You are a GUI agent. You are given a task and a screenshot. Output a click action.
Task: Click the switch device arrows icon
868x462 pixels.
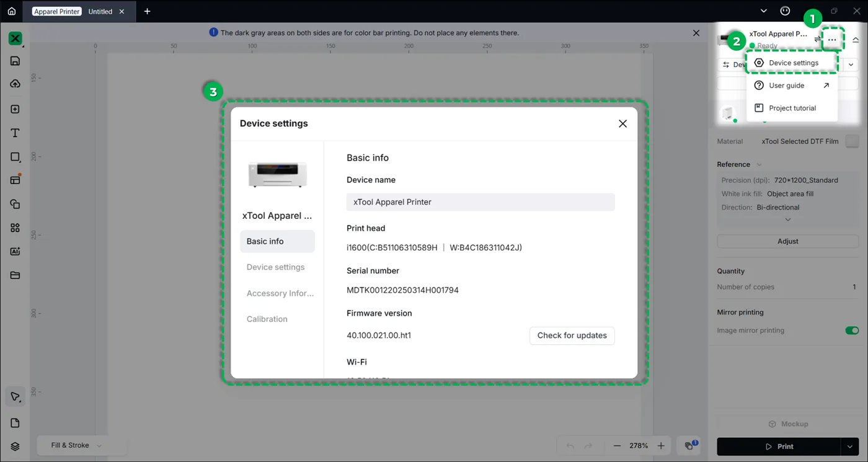point(818,39)
